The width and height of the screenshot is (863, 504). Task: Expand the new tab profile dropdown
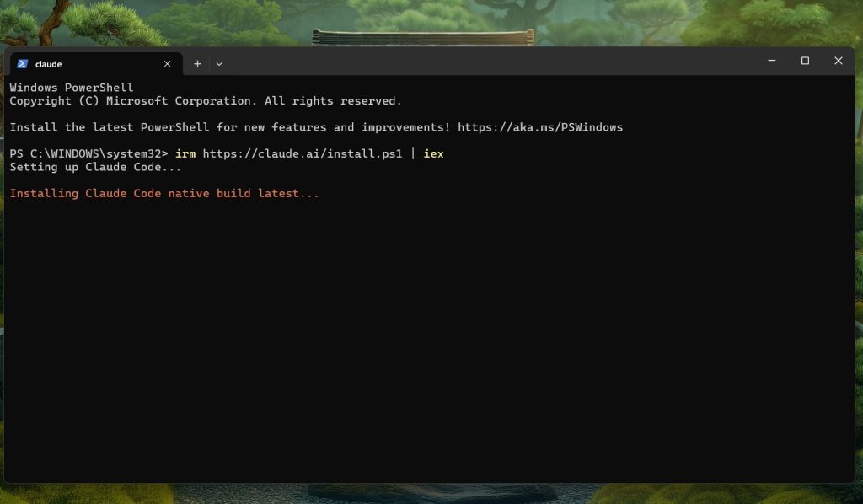219,64
